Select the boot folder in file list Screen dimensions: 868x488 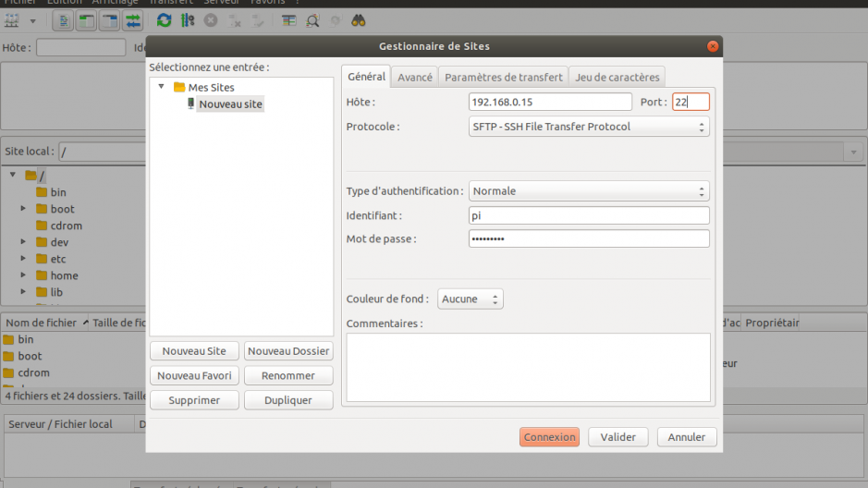30,357
